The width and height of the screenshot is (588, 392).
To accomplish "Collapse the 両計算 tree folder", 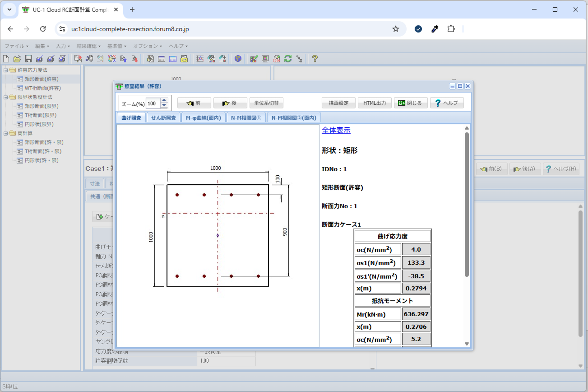I will pyautogui.click(x=5, y=133).
